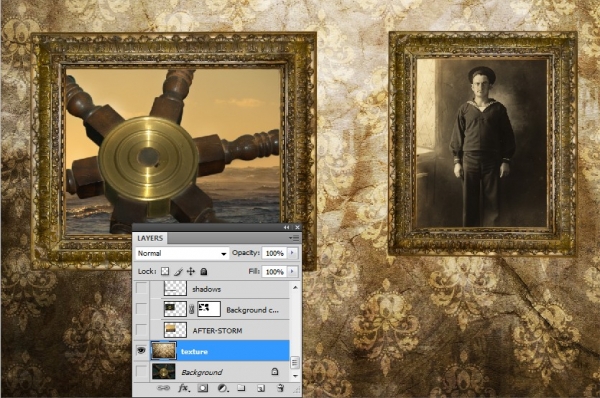Screen dimensions: 600x398
Task: Click the Background copy layer thumbnail
Action: [175, 309]
